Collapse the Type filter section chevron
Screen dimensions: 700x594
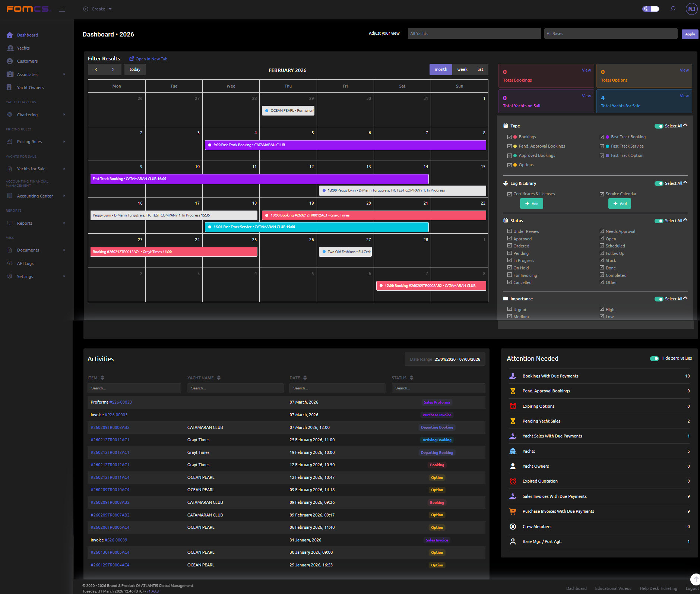(685, 126)
